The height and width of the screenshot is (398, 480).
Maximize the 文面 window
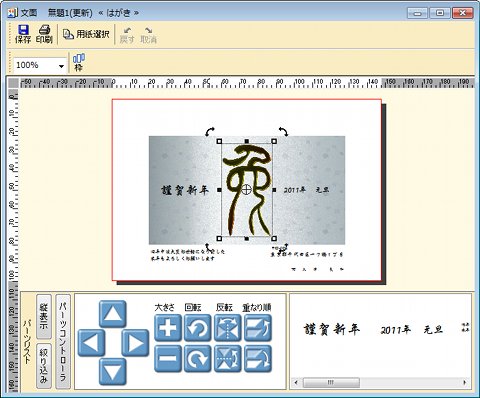click(440, 13)
